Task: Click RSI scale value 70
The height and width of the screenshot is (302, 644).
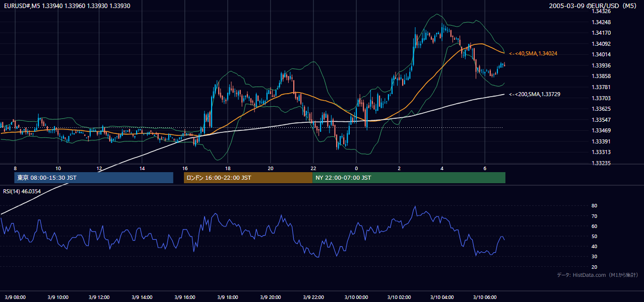Action: pyautogui.click(x=594, y=216)
